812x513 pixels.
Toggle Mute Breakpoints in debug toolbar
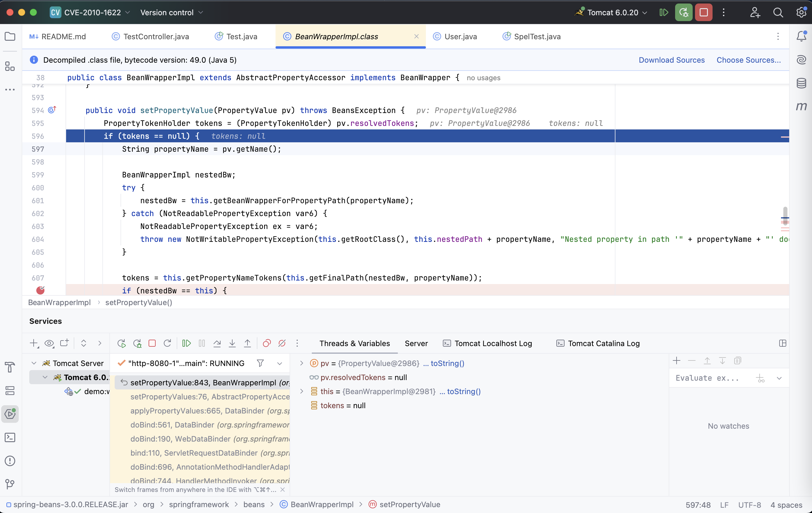click(282, 343)
